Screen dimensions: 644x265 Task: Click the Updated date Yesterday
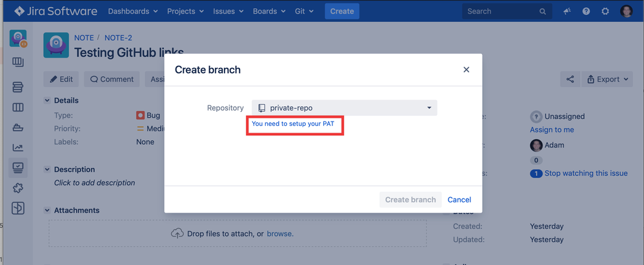click(547, 240)
